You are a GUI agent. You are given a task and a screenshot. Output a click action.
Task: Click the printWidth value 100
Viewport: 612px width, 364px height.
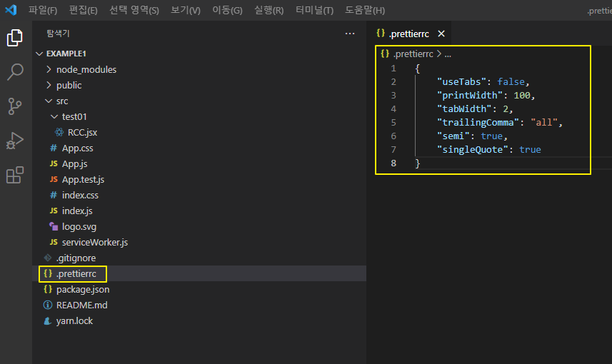pyautogui.click(x=522, y=95)
